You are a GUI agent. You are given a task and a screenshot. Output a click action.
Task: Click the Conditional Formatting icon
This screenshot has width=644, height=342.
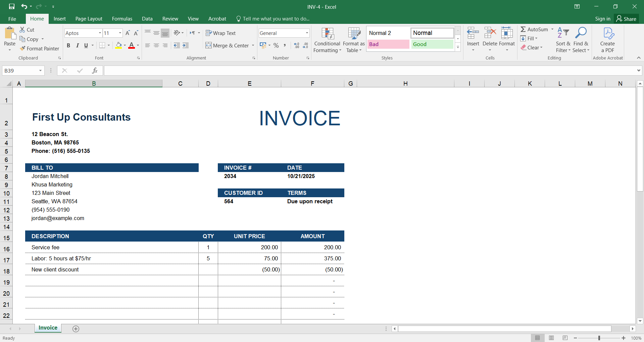[327, 34]
